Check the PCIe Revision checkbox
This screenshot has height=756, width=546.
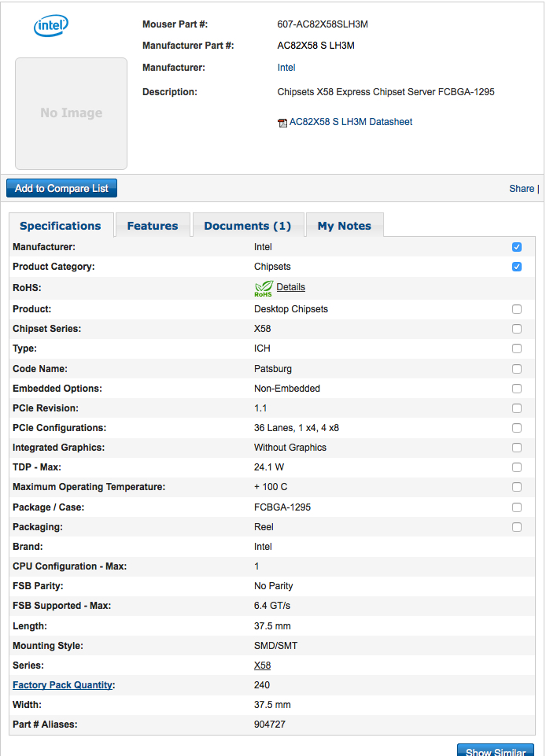[x=517, y=408]
